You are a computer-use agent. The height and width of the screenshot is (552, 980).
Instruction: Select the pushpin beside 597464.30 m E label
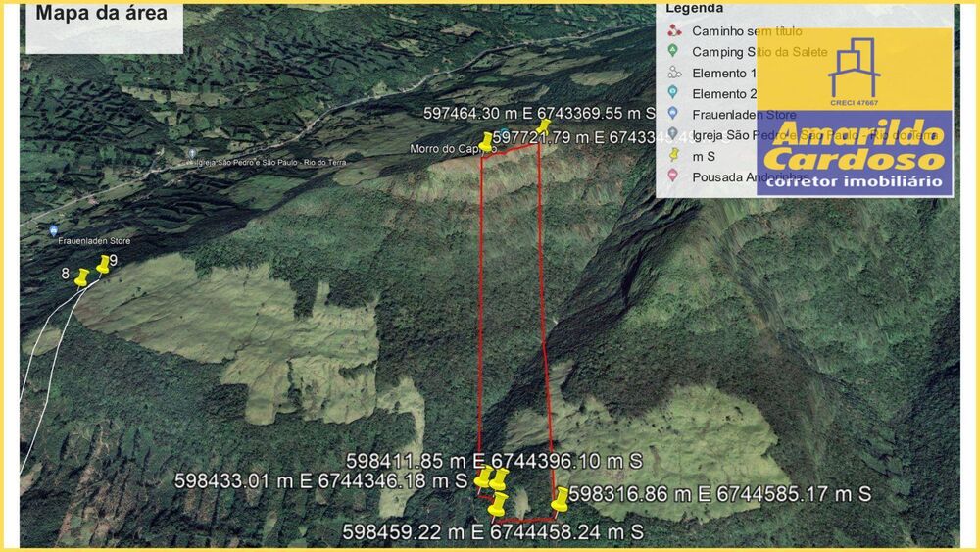click(x=543, y=127)
